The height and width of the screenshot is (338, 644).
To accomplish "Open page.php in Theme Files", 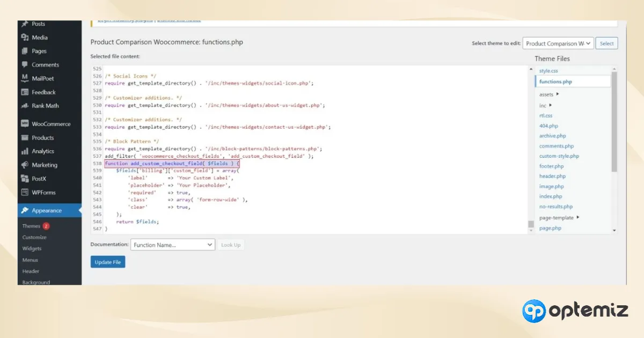I will coord(550,228).
